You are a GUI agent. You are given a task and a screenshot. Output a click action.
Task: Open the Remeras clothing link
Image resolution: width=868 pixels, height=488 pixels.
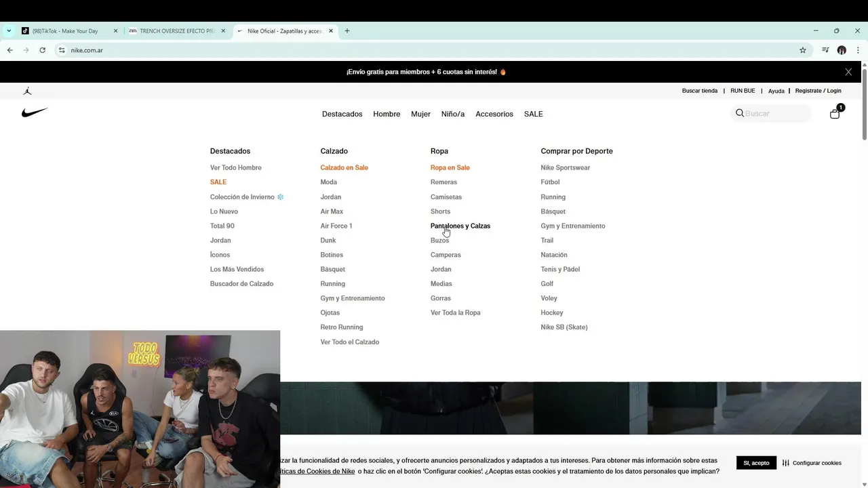(443, 182)
